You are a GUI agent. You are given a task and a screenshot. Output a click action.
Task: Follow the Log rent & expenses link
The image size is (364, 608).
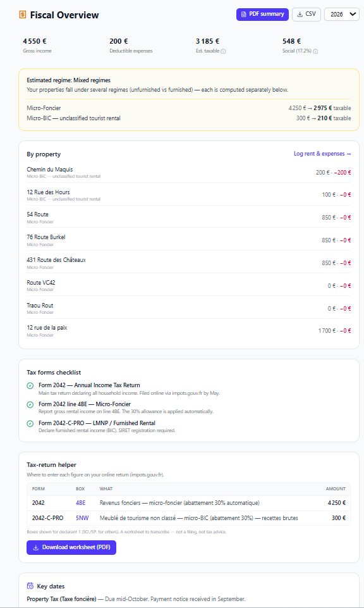[x=322, y=154]
